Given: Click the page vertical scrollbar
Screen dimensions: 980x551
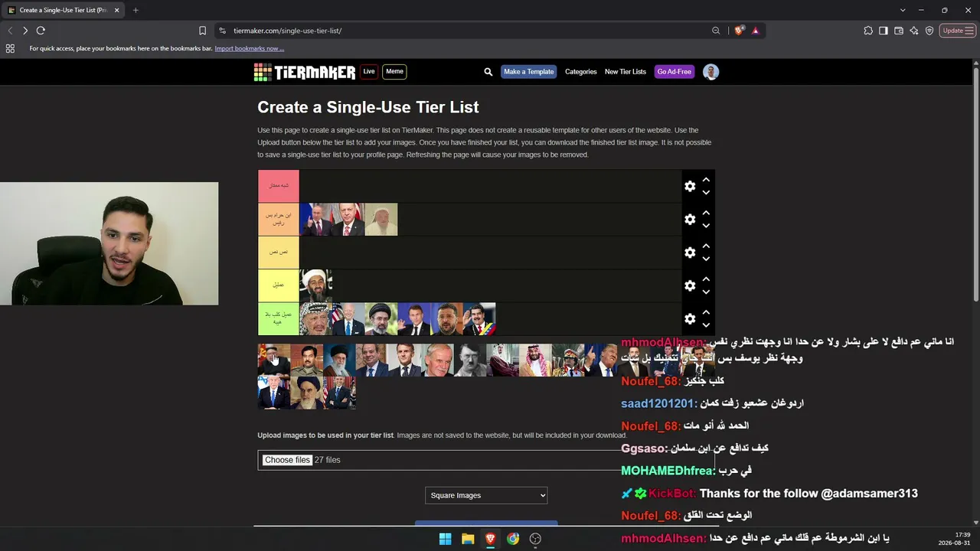Looking at the screenshot, I should tap(975, 184).
